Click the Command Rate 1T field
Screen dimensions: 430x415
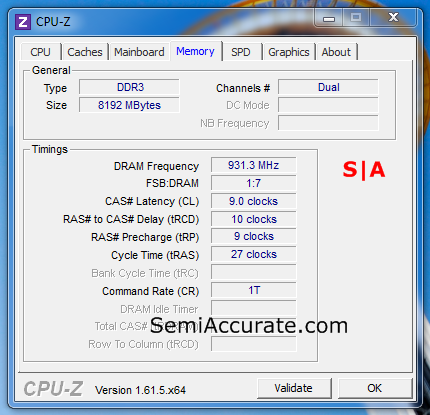pyautogui.click(x=253, y=290)
